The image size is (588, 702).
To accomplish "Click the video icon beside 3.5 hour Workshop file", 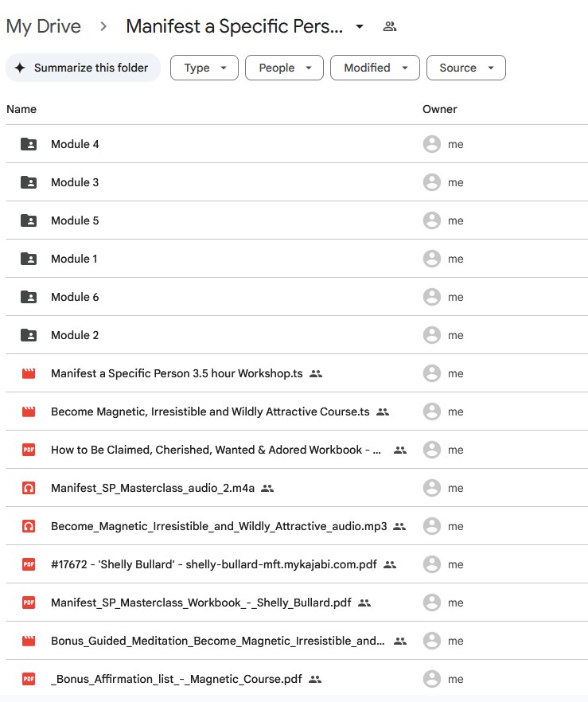I will click(29, 373).
